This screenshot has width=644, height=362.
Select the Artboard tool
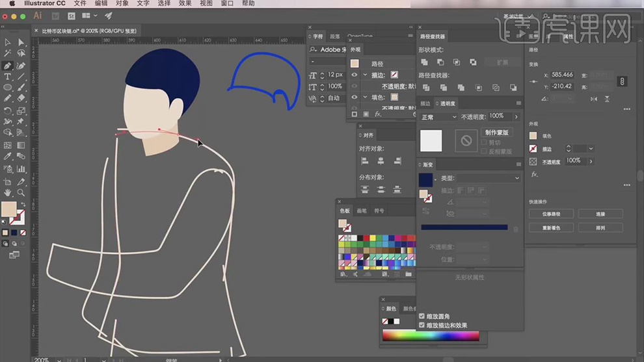(7, 182)
